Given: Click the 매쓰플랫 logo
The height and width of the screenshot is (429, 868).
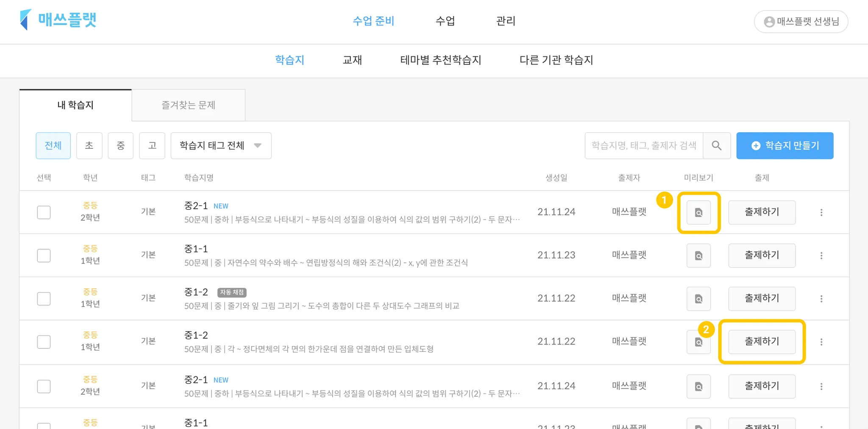Looking at the screenshot, I should pyautogui.click(x=58, y=20).
